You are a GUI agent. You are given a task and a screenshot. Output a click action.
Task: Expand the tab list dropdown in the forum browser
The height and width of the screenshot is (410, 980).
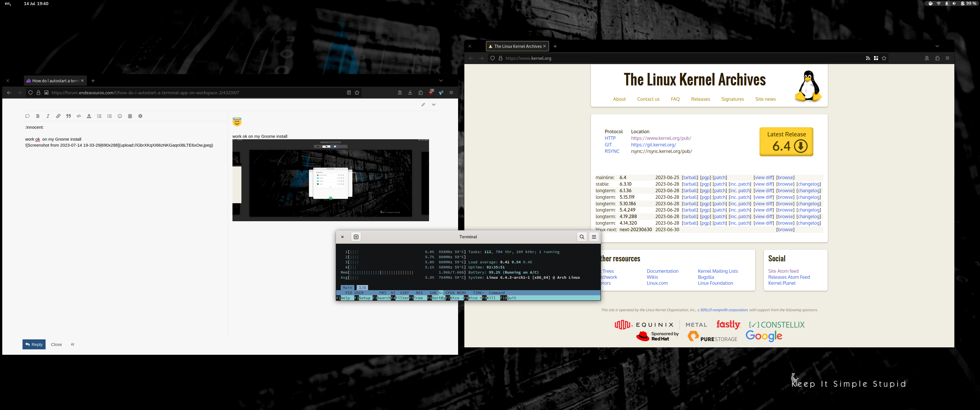441,81
